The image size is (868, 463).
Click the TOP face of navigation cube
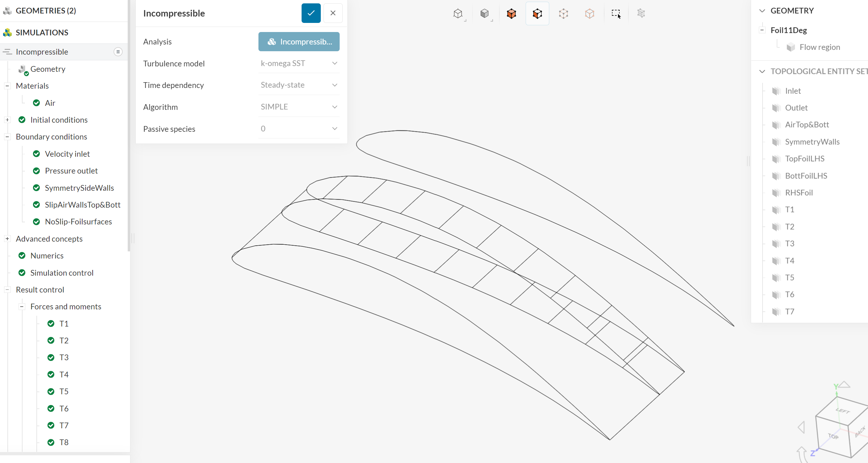click(833, 436)
